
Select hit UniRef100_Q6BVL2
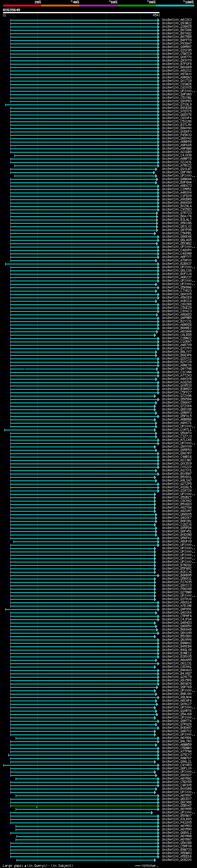(x=177, y=833)
